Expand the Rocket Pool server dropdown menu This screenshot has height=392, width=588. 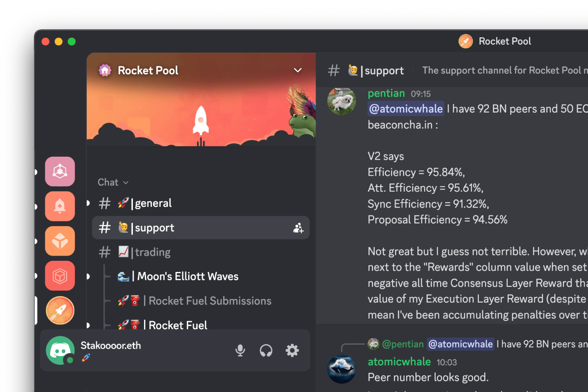(298, 70)
